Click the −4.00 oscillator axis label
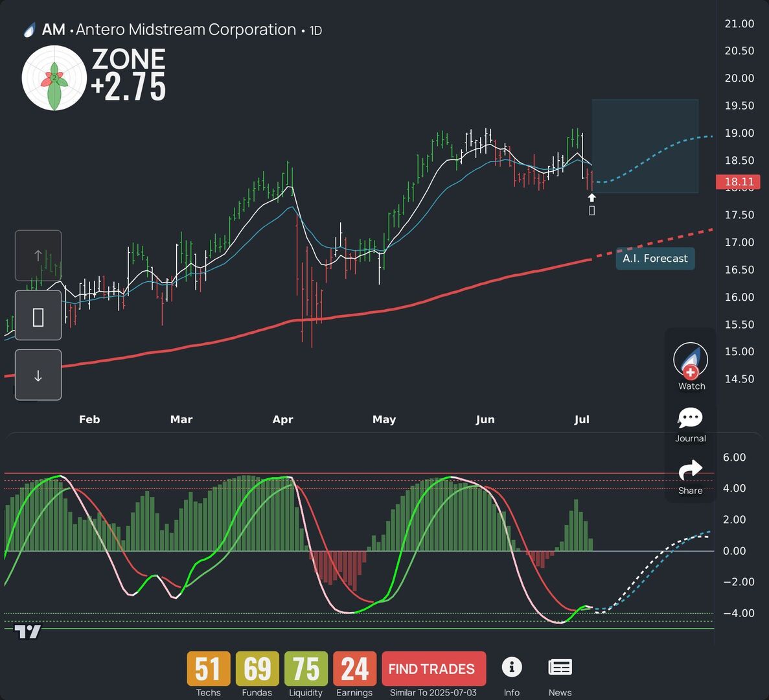This screenshot has height=700, width=769. tap(739, 613)
